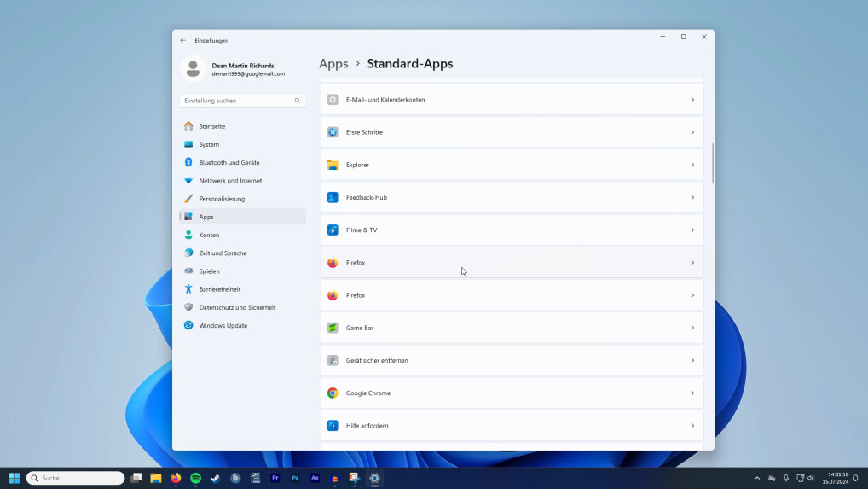Click the Explorer folder icon in the list

click(333, 165)
